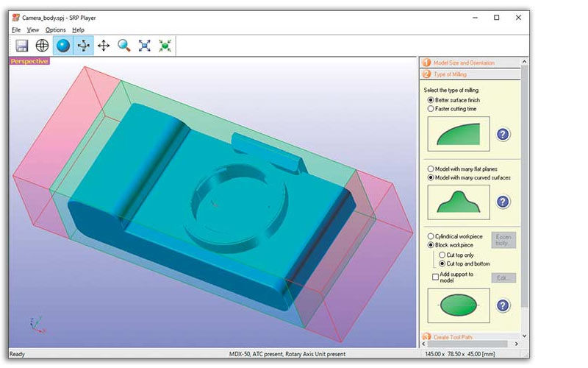Open help for surface finish option

pos(503,135)
